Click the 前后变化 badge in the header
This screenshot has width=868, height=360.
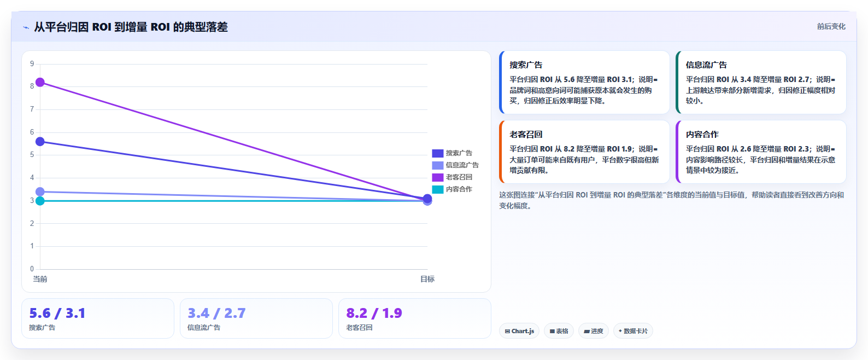[x=831, y=26]
